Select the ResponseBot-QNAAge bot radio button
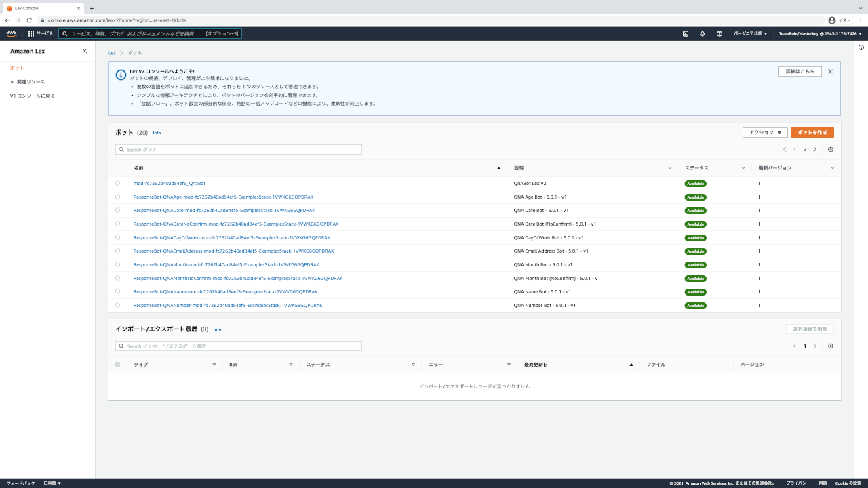This screenshot has height=488, width=868. tap(117, 197)
